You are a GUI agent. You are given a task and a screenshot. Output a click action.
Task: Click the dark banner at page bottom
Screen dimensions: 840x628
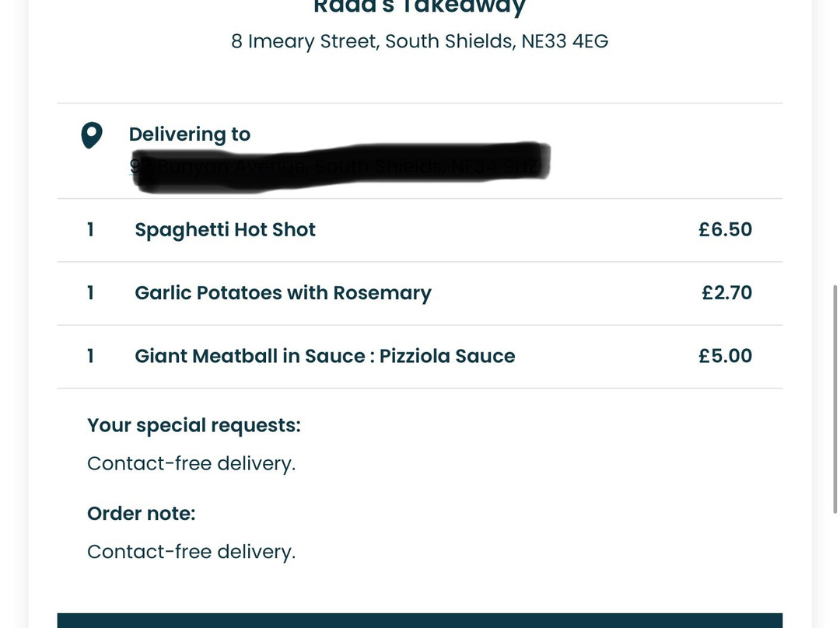419,620
